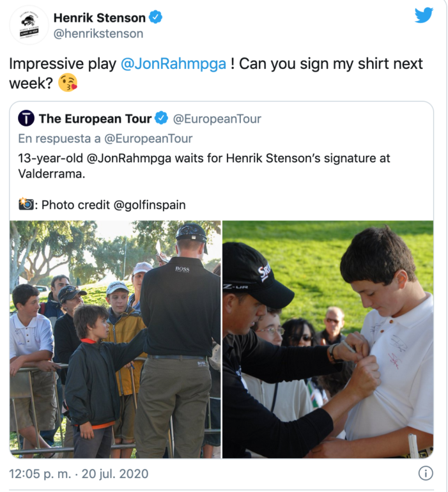
Task: Click the kissing face emoji
Action: tap(68, 82)
